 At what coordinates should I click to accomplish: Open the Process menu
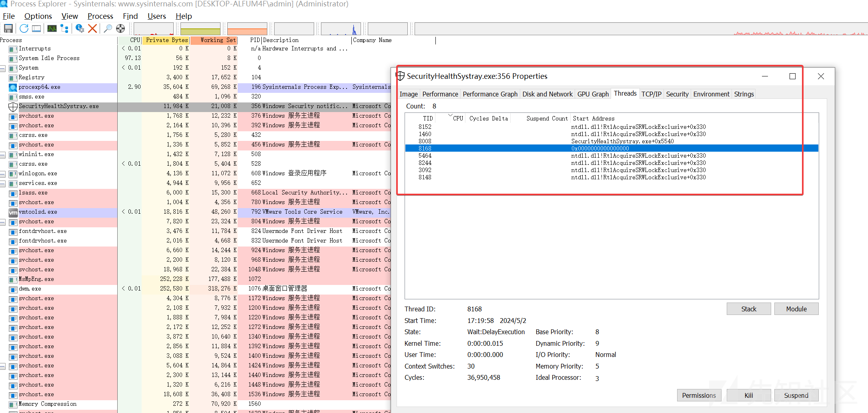point(100,16)
